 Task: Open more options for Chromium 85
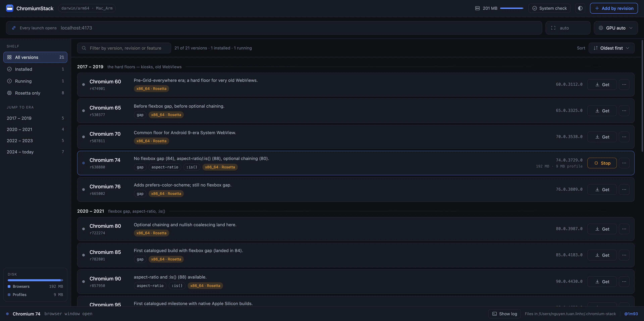[x=624, y=255]
